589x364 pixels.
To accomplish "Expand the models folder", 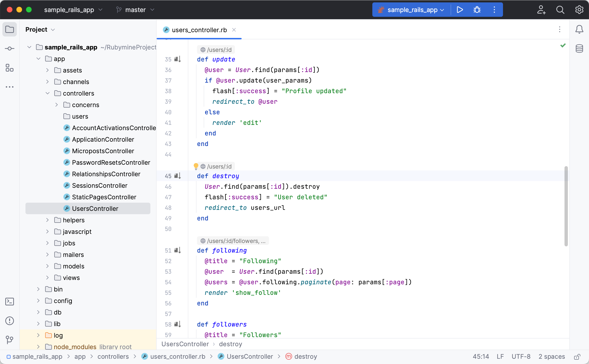I will [48, 266].
